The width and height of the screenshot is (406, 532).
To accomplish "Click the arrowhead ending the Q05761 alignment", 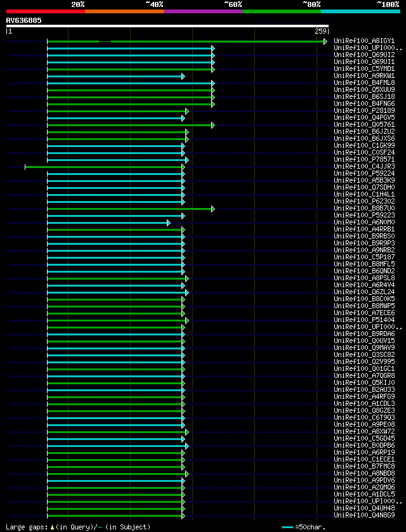I will [x=213, y=125].
